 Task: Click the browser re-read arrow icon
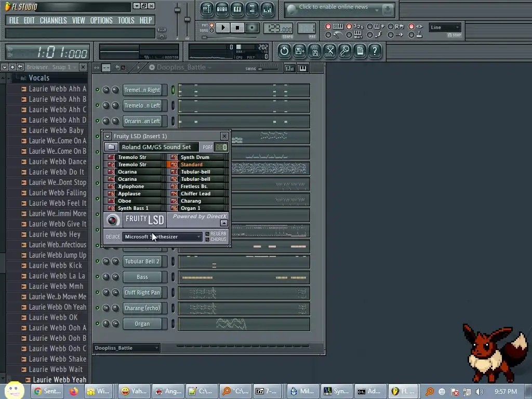click(20, 67)
